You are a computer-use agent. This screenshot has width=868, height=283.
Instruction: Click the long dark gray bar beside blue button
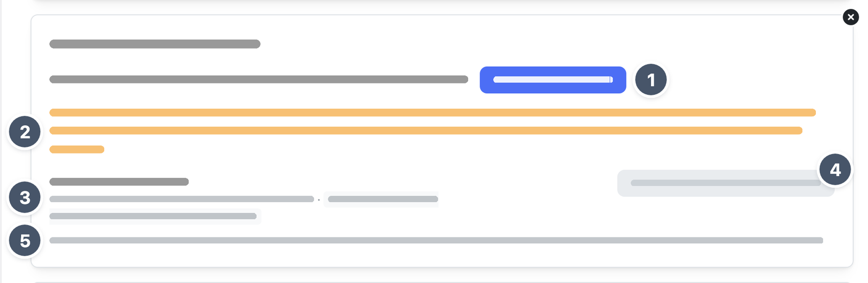259,79
